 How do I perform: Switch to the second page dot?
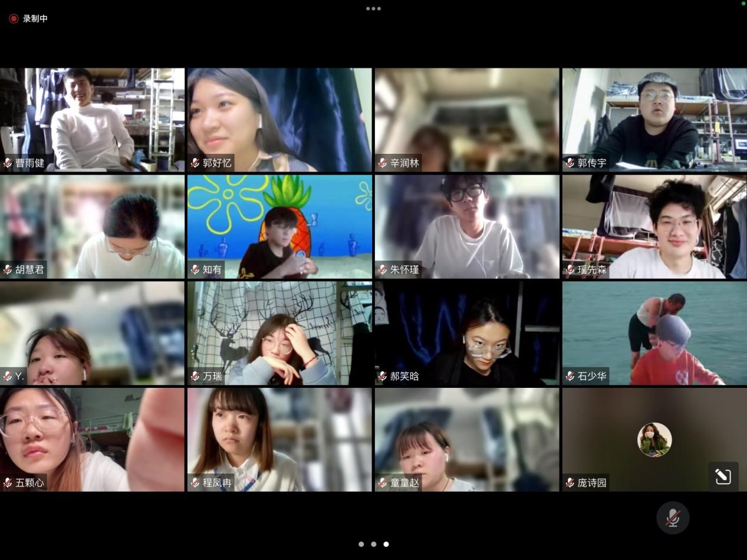click(374, 544)
